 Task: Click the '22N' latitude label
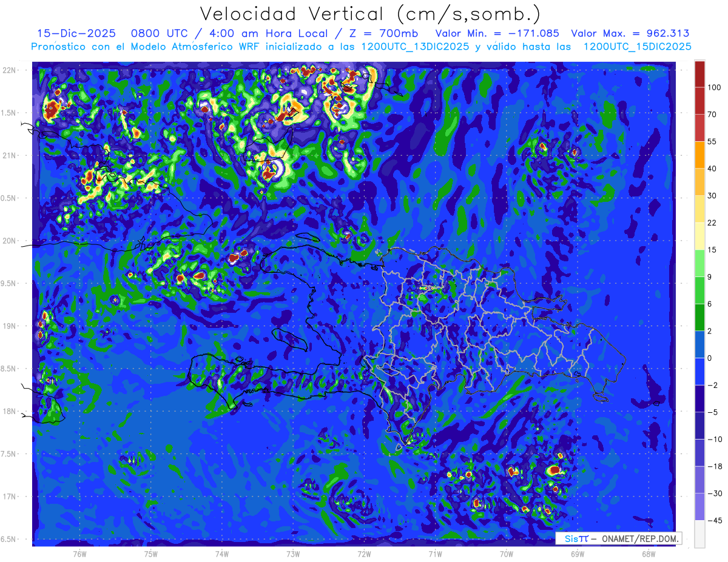click(10, 70)
